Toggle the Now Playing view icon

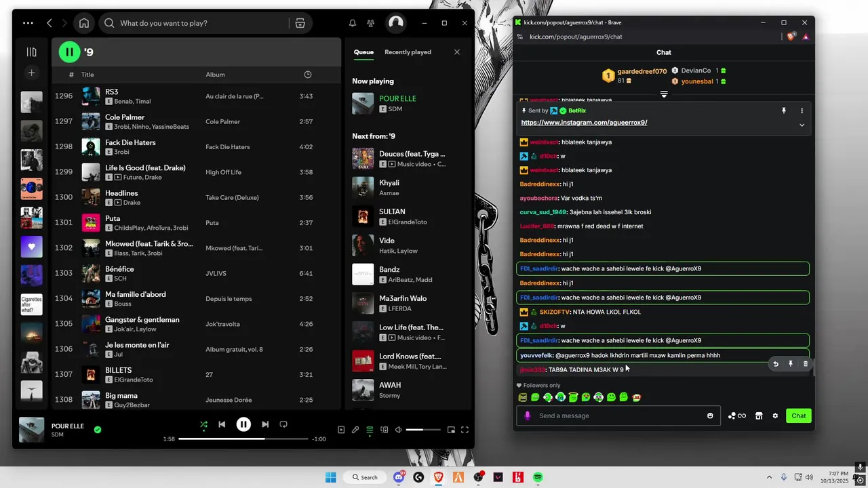(341, 429)
